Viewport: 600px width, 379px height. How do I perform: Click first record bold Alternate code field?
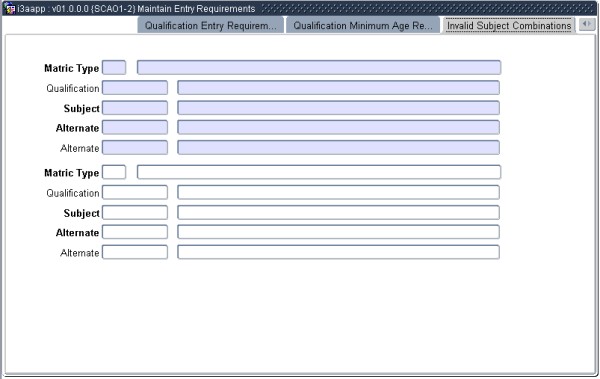click(x=135, y=127)
